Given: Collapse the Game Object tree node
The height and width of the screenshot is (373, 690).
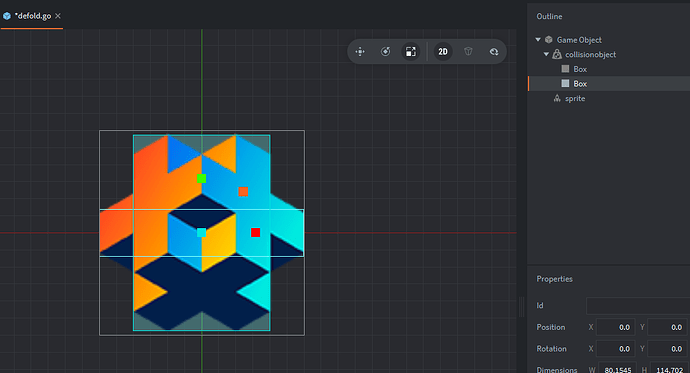Looking at the screenshot, I should (538, 40).
